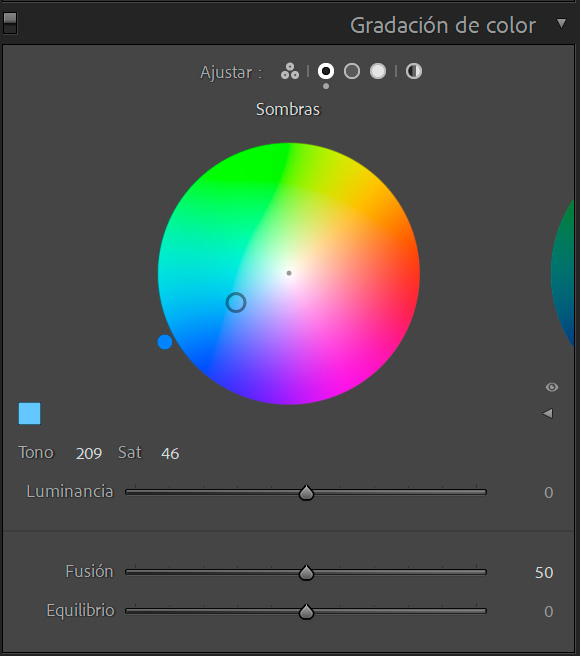
Task: Click the circular saturation handle inside wheel
Action: point(236,302)
